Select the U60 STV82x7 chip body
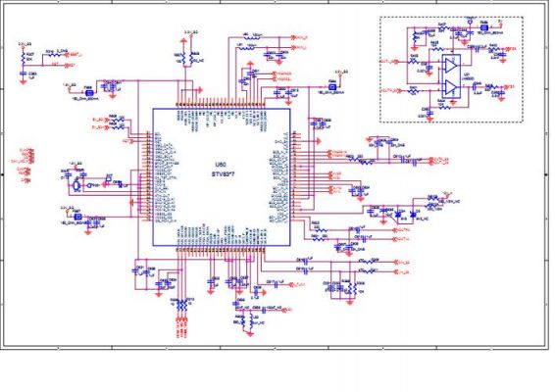 pos(222,177)
